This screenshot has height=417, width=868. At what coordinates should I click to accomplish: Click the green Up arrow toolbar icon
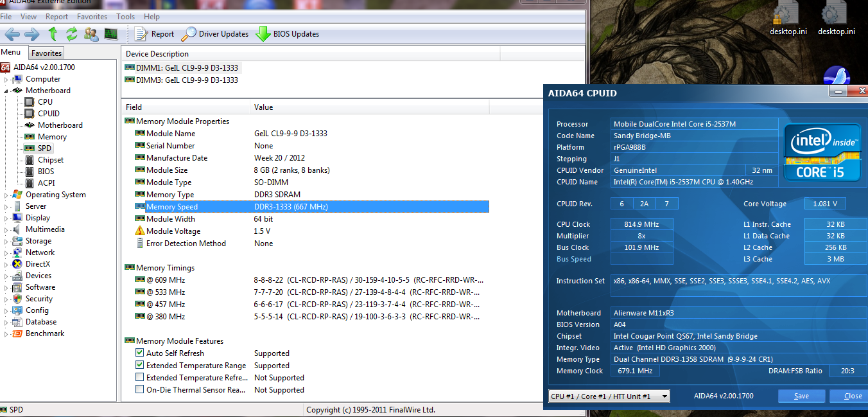click(x=53, y=34)
